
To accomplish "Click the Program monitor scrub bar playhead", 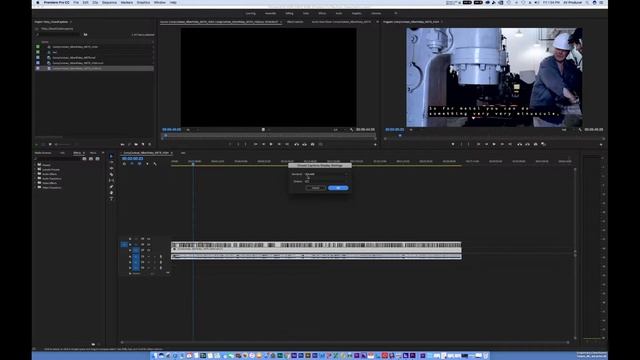I will [x=400, y=136].
